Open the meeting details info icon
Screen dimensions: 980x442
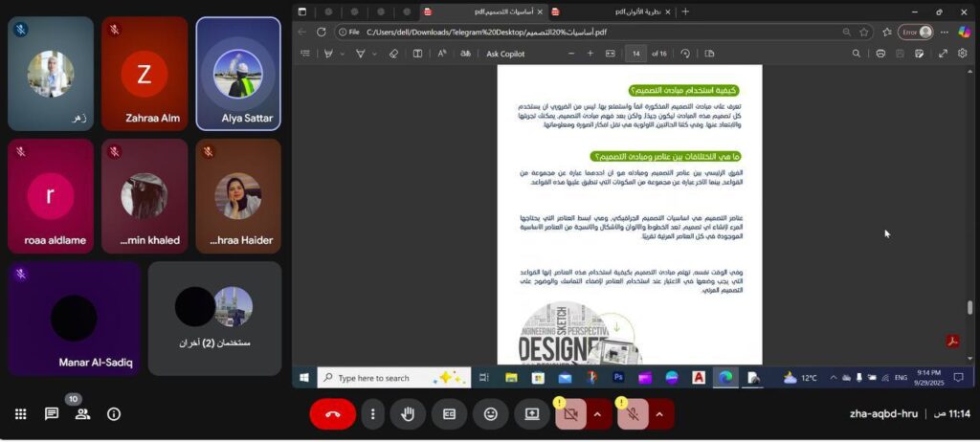(114, 414)
